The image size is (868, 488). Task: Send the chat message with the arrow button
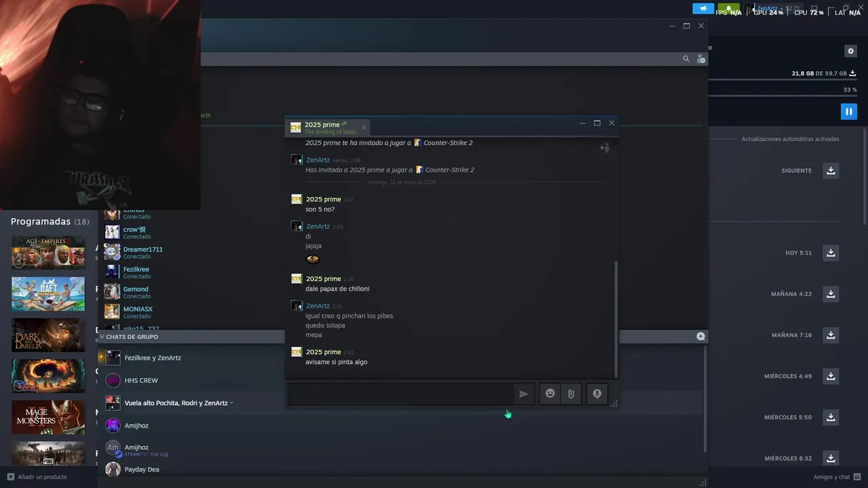point(524,394)
